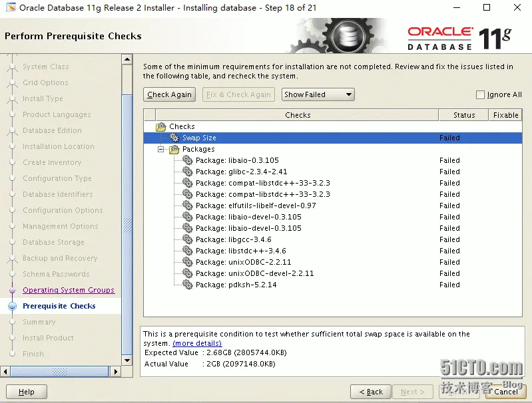The image size is (532, 403).
Task: Click the Packages folder icon
Action: click(x=174, y=149)
